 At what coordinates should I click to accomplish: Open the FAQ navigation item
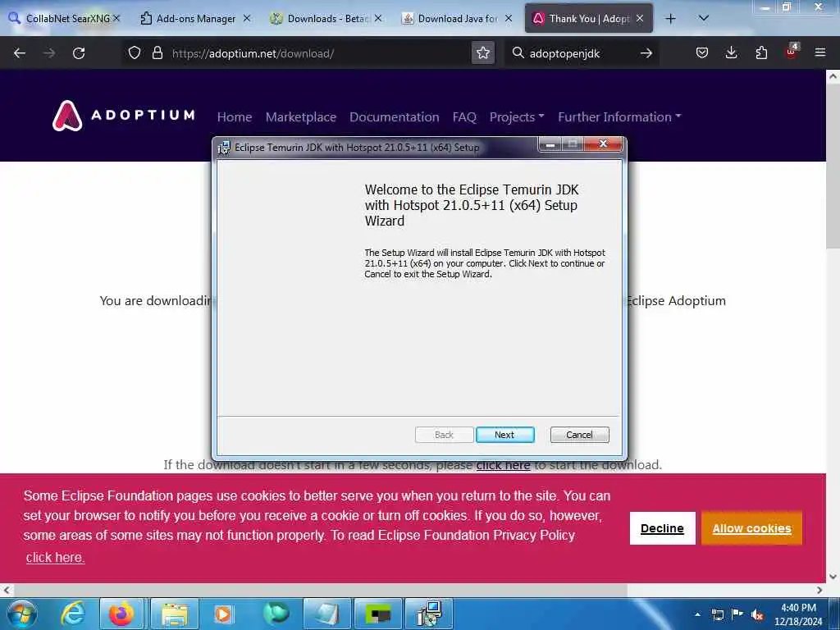(x=464, y=116)
